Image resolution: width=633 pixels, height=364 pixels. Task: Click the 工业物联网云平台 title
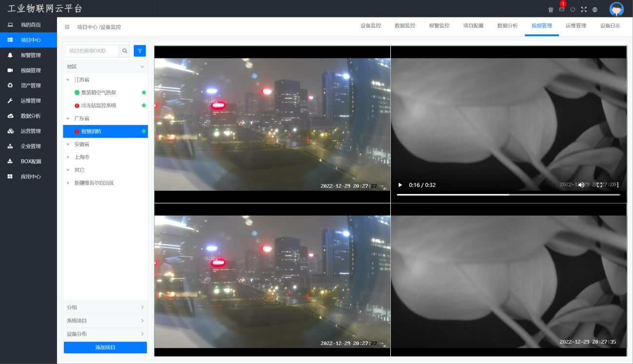(45, 9)
